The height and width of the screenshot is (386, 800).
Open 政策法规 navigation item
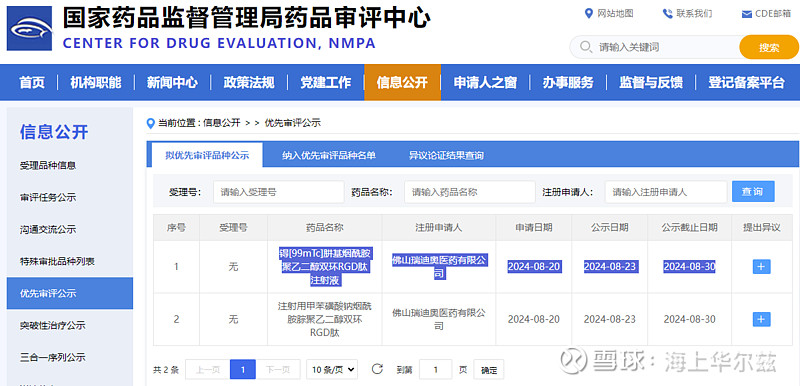click(249, 82)
